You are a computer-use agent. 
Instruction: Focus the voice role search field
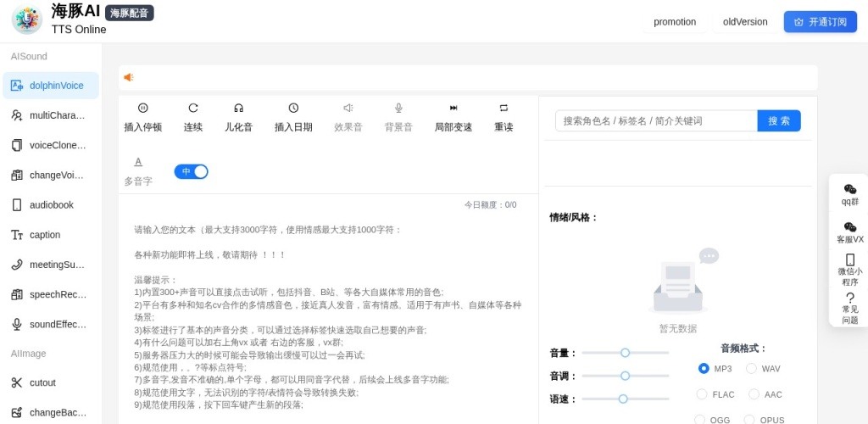656,121
